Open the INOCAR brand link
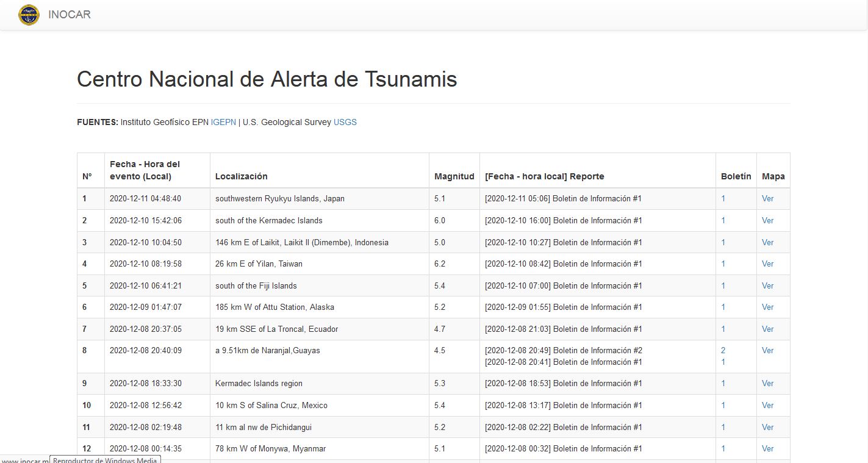Image resolution: width=868 pixels, height=463 pixels. coord(70,15)
